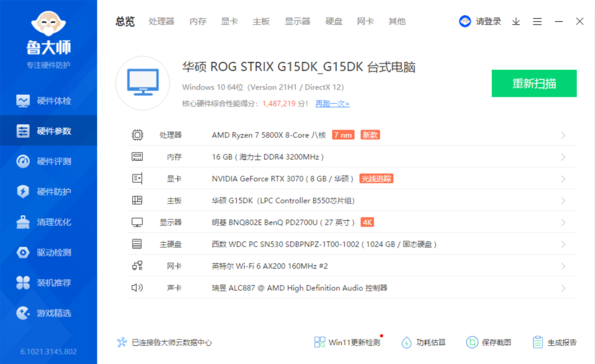
Task: Click the processor chip icon
Action: tap(137, 135)
